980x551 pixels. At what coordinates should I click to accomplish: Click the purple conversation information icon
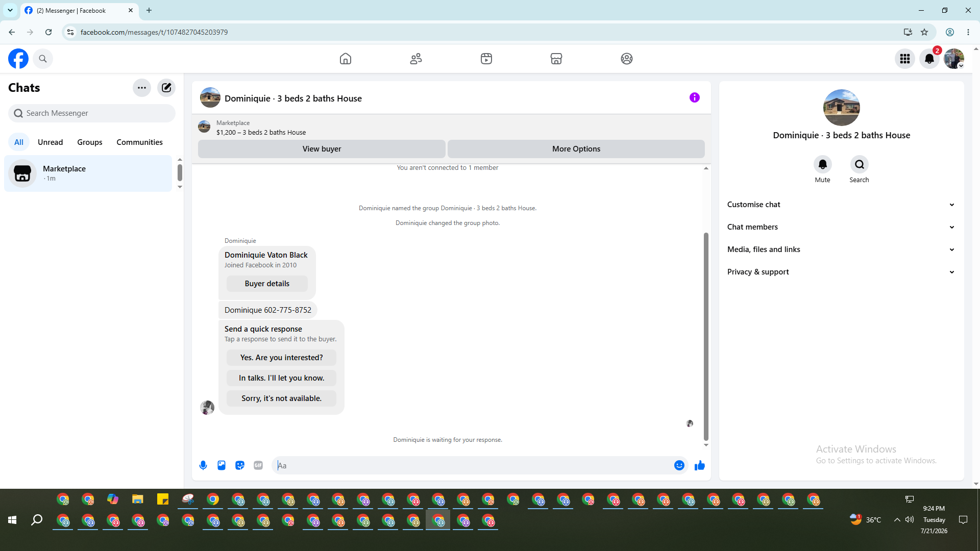(x=695, y=97)
